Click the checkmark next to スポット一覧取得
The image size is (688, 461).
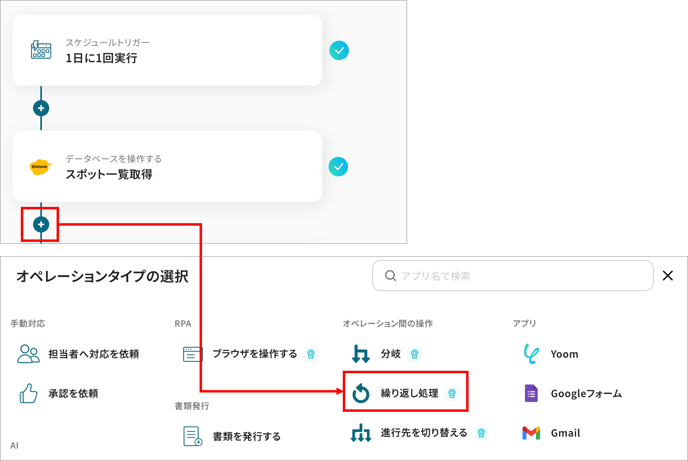click(338, 167)
